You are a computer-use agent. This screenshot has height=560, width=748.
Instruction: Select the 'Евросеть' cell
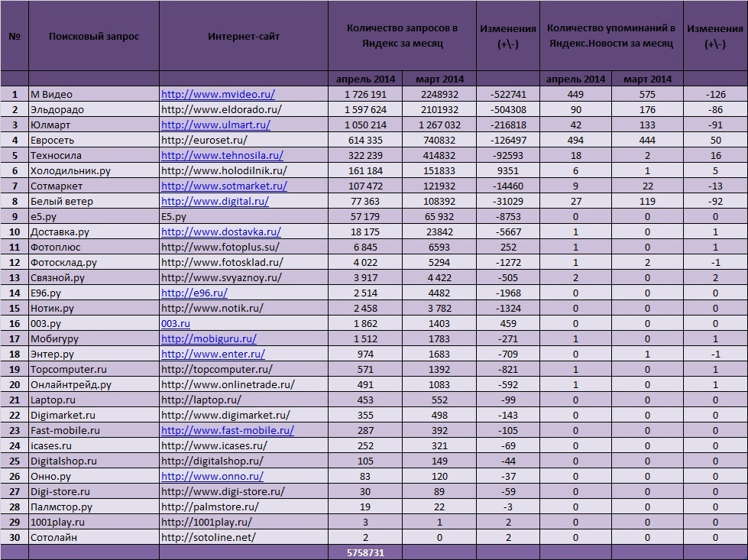click(x=94, y=141)
